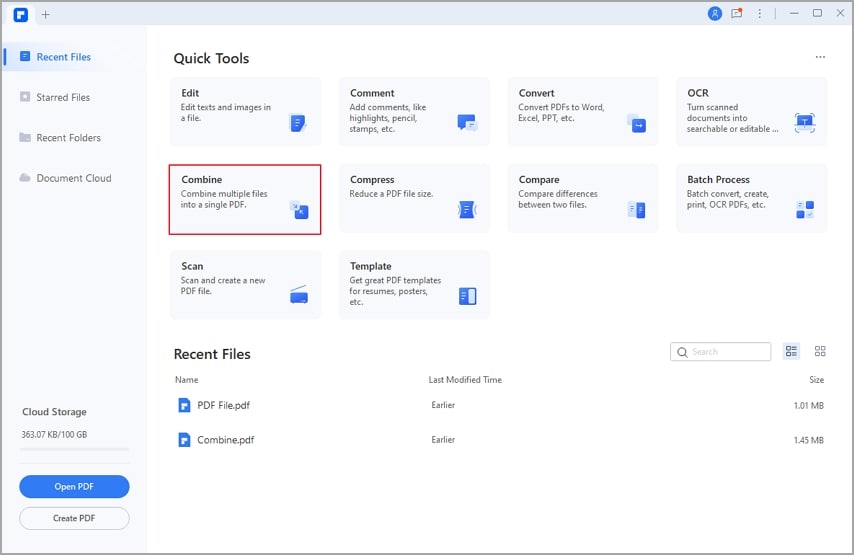Image resolution: width=854 pixels, height=555 pixels.
Task: Open the OCR card title
Action: point(698,93)
